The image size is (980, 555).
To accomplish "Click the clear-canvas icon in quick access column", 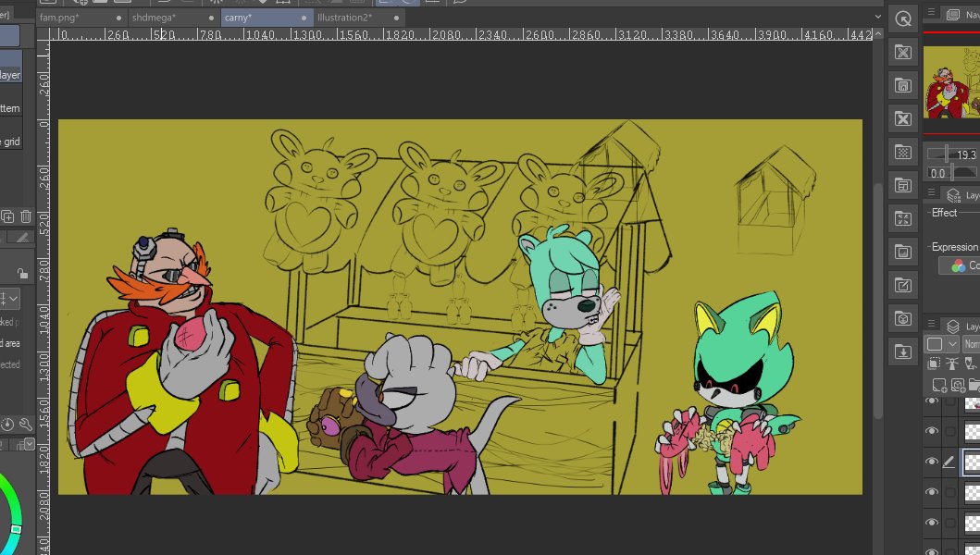I will coord(902,52).
